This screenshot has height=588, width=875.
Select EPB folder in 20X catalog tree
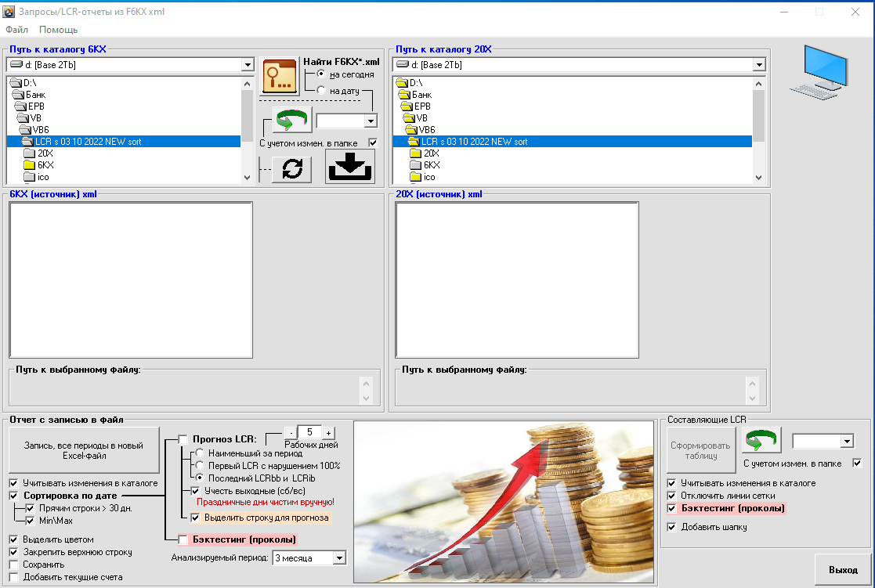416,106
